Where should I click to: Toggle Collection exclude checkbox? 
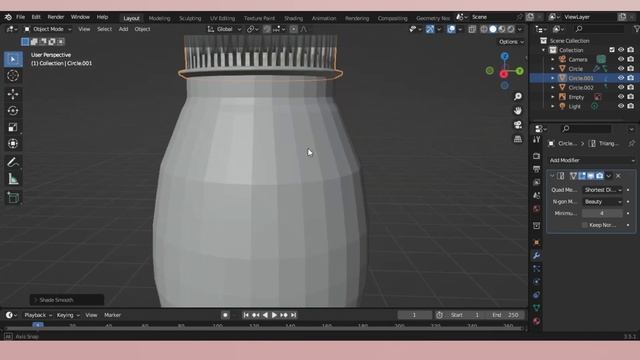611,50
